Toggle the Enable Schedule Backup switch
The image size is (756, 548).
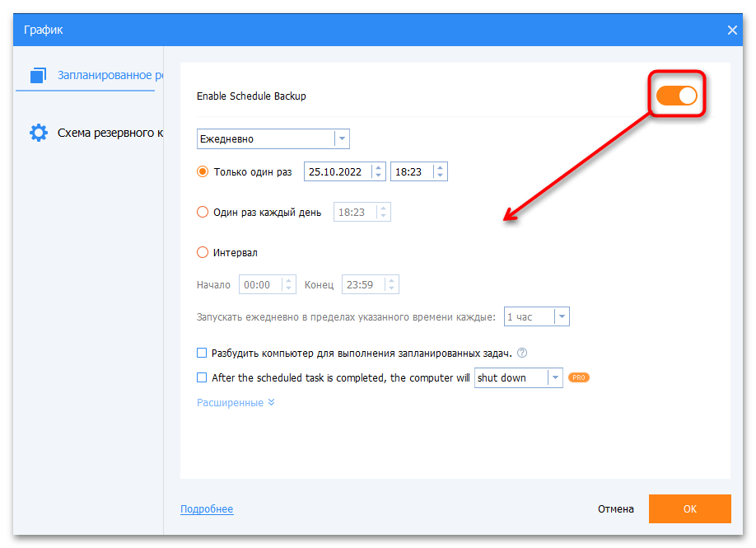676,96
